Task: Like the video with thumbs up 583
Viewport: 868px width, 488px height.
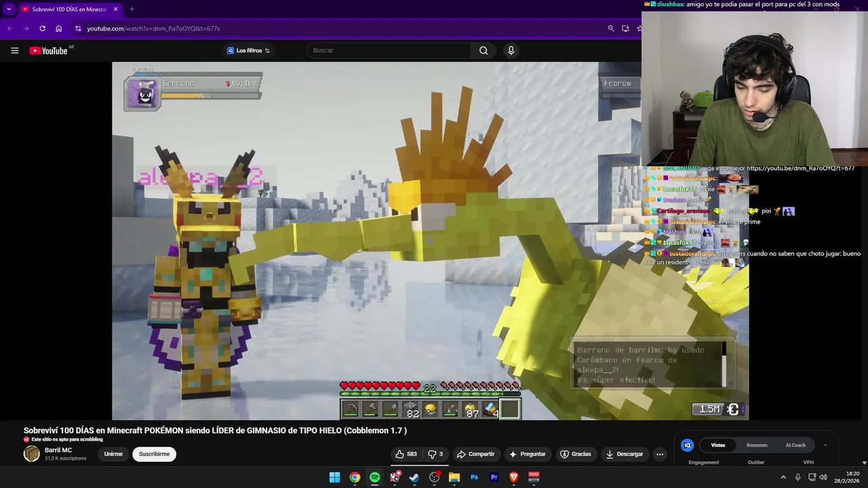Action: (406, 454)
